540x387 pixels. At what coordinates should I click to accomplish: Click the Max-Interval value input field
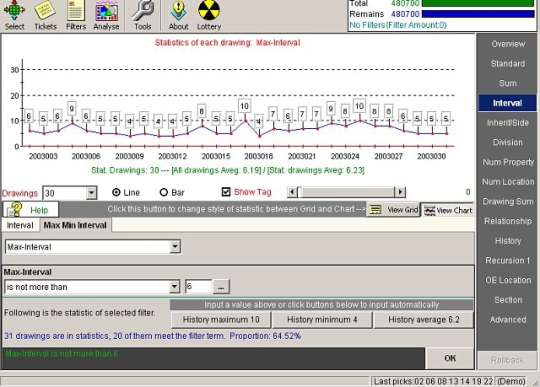click(198, 286)
